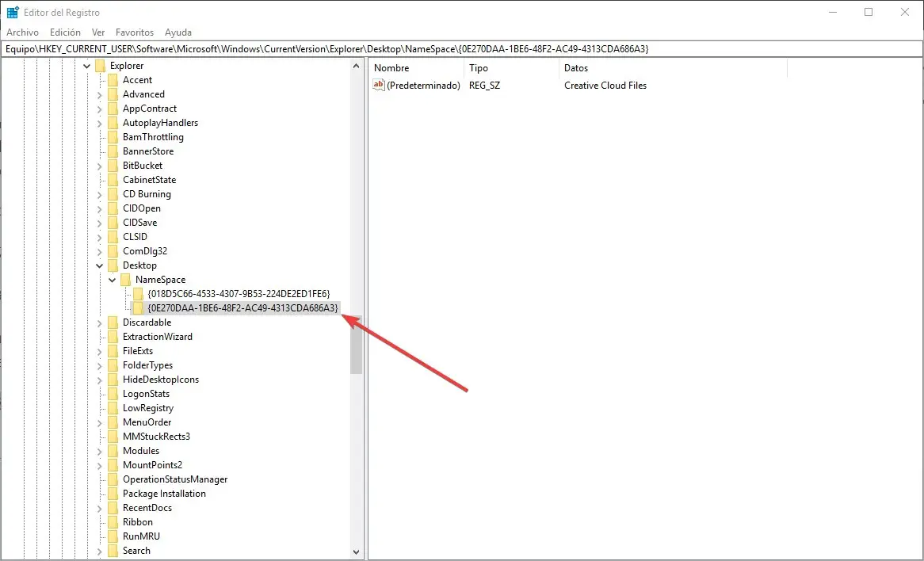Click the CD Burning folder icon

(113, 194)
